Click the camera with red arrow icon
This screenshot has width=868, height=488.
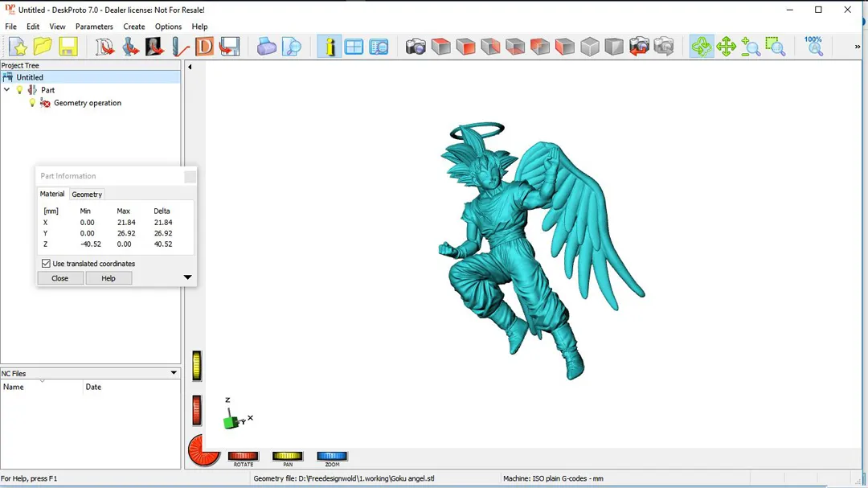pyautogui.click(x=639, y=47)
